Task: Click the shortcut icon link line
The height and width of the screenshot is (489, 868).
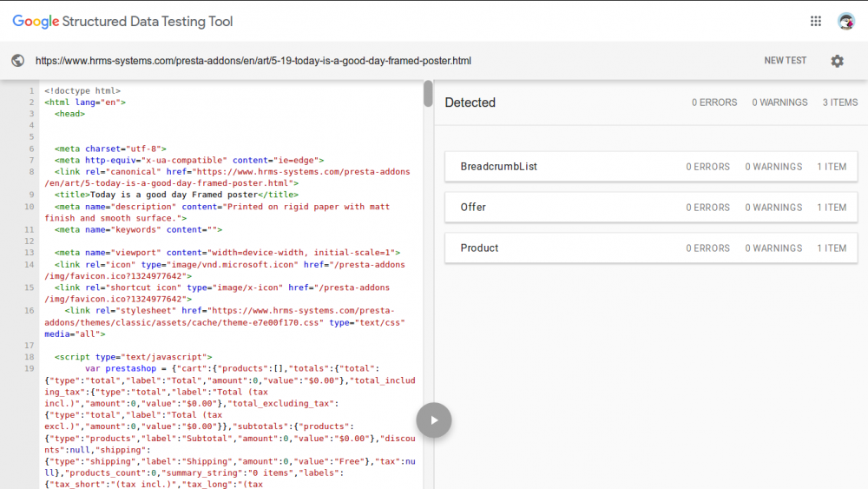Action: click(217, 293)
